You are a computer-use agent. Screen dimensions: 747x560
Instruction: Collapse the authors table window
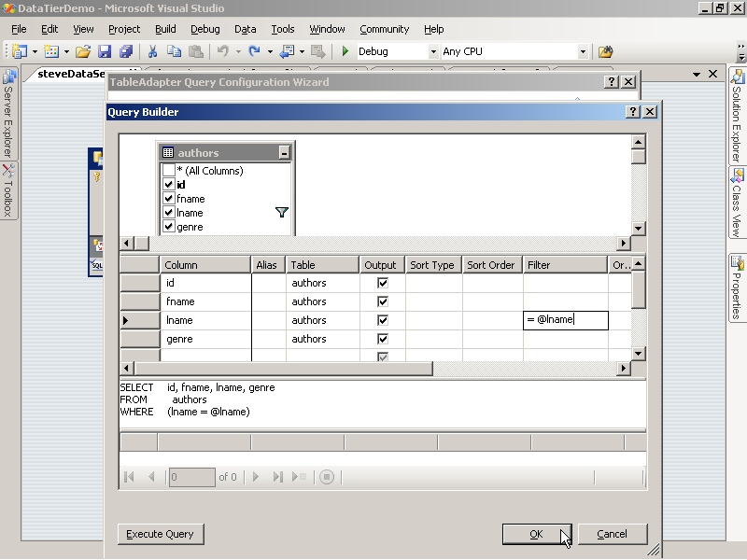284,152
